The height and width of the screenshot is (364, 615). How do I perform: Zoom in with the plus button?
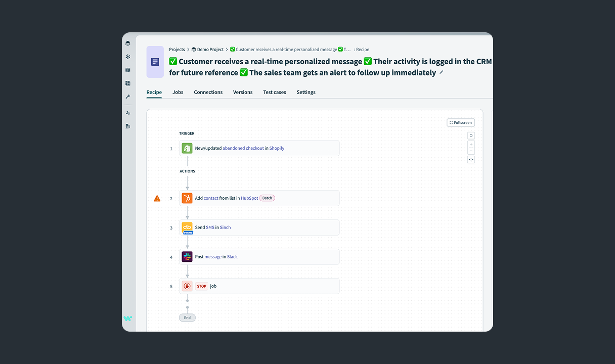tap(471, 145)
